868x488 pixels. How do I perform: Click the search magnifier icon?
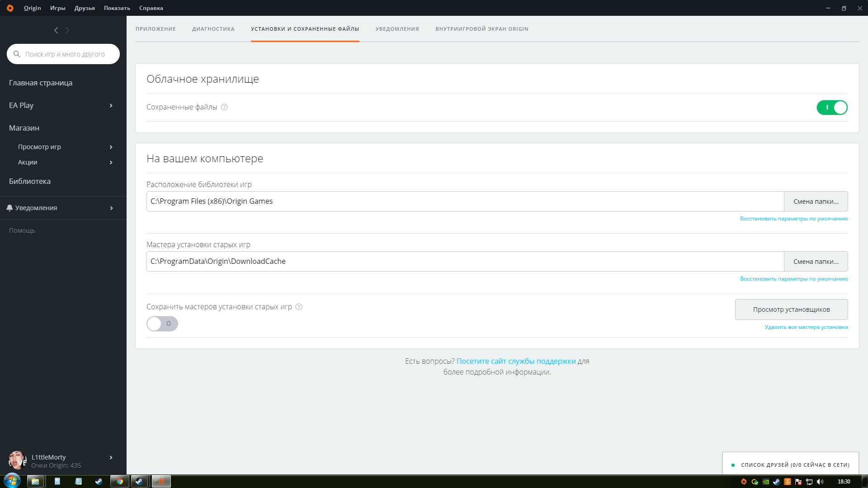click(17, 54)
